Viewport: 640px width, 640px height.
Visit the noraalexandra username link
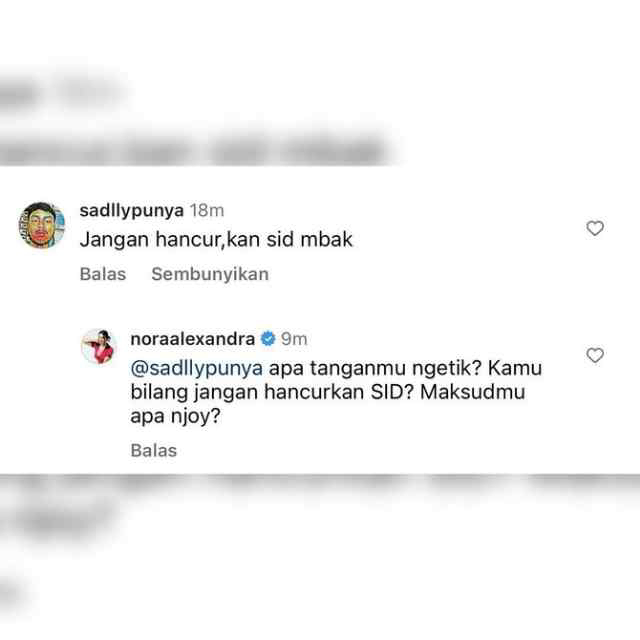click(193, 339)
